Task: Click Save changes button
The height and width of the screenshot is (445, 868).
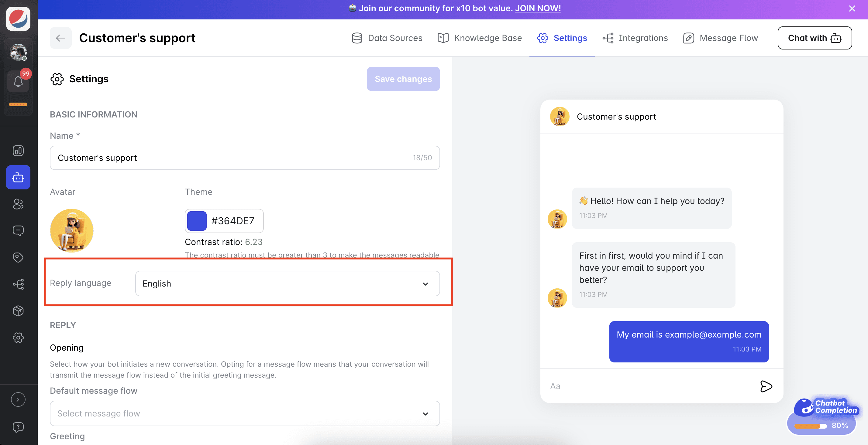Action: click(403, 78)
